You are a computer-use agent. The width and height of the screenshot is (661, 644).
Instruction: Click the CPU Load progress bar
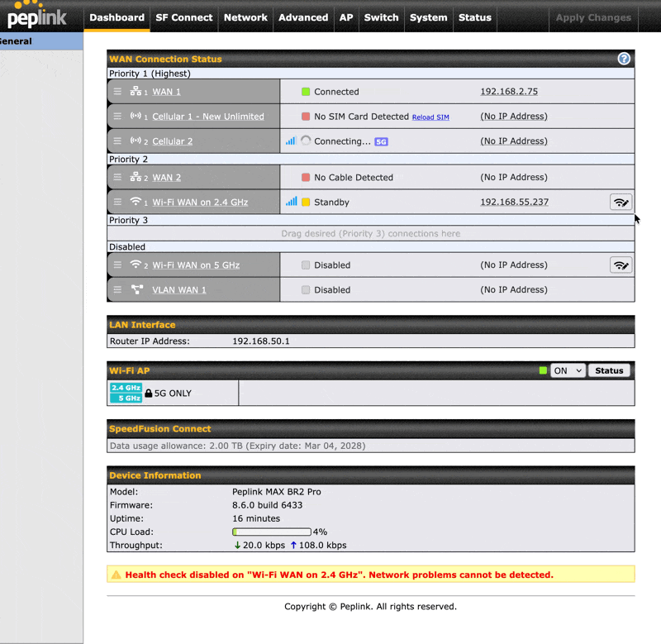click(x=272, y=532)
